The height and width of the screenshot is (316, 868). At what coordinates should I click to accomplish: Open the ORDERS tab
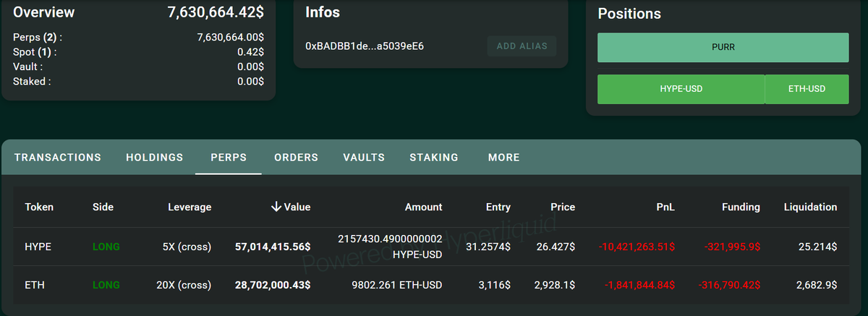click(x=297, y=157)
